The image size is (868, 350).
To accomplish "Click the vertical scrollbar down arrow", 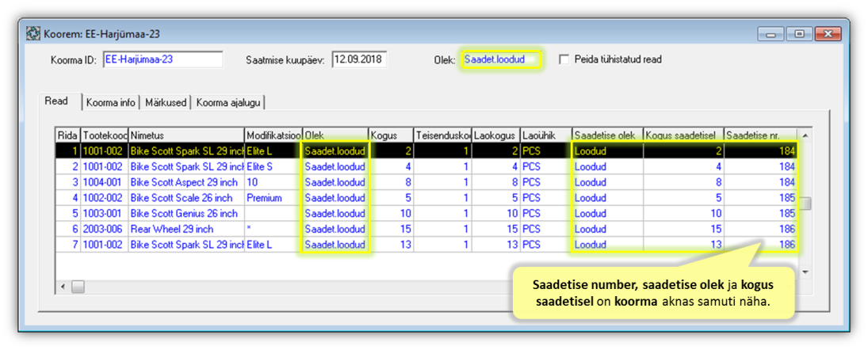I will [x=805, y=272].
